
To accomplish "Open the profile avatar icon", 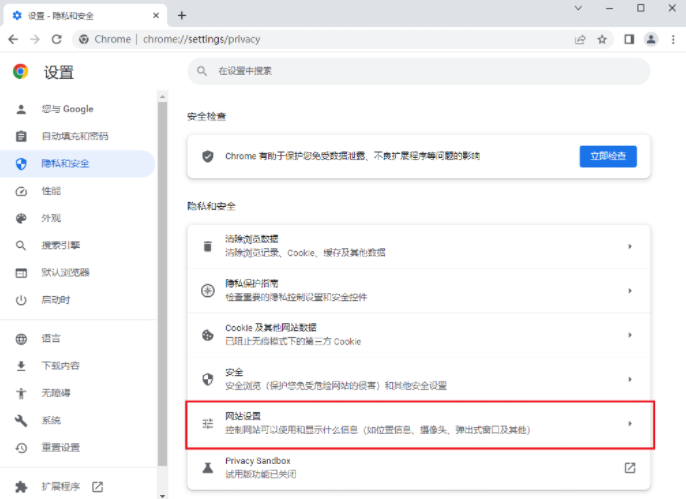I will coord(651,39).
